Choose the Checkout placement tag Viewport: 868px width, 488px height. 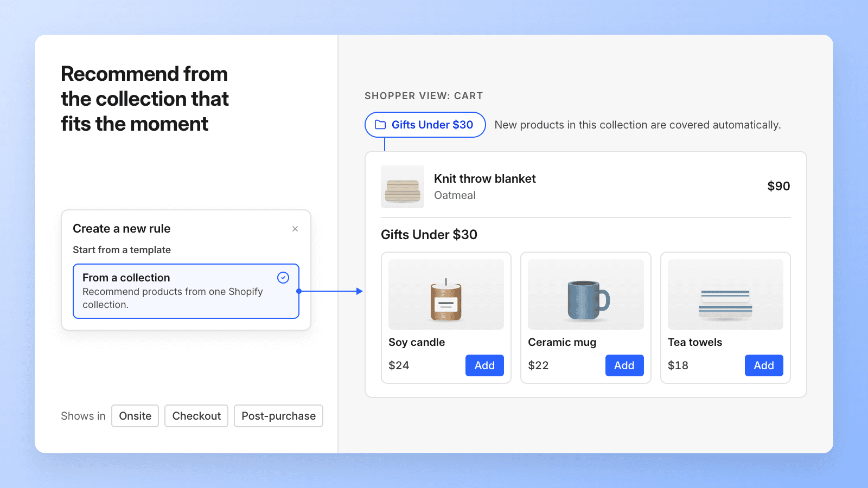(196, 416)
